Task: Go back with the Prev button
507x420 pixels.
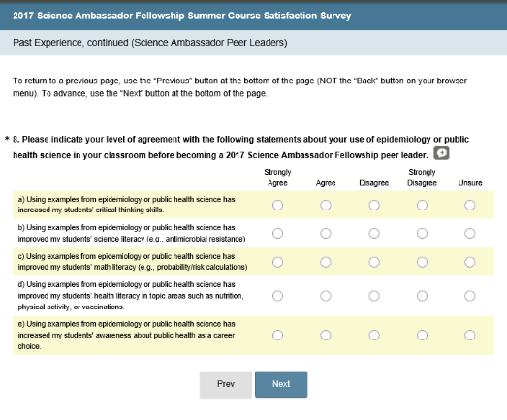Action: 226,384
